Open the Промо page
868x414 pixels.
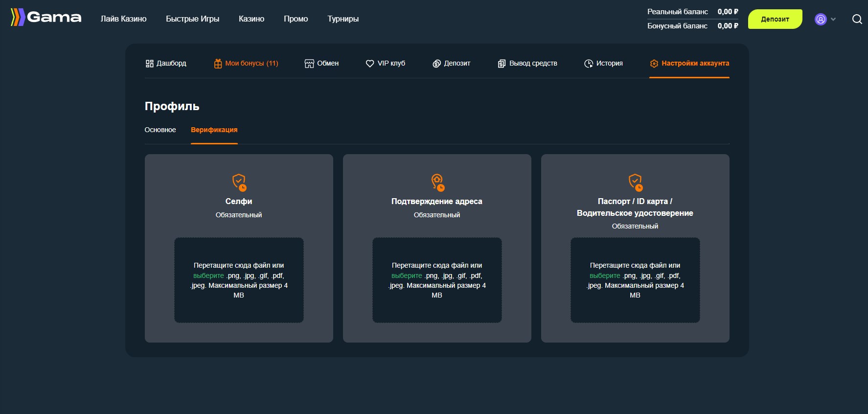pyautogui.click(x=296, y=19)
